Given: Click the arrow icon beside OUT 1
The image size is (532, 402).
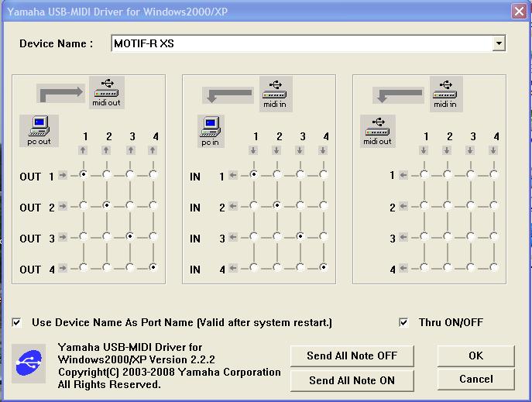Looking at the screenshot, I should click(63, 175).
